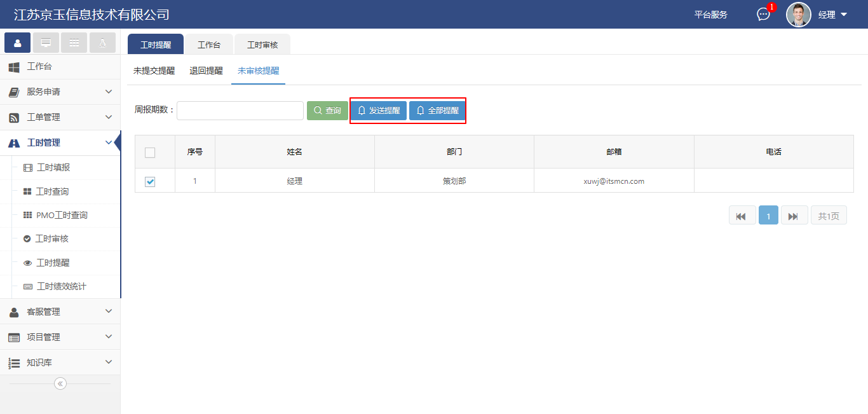This screenshot has height=414, width=868.
Task: Collapse the sidebar with the double-arrow icon
Action: click(60, 383)
